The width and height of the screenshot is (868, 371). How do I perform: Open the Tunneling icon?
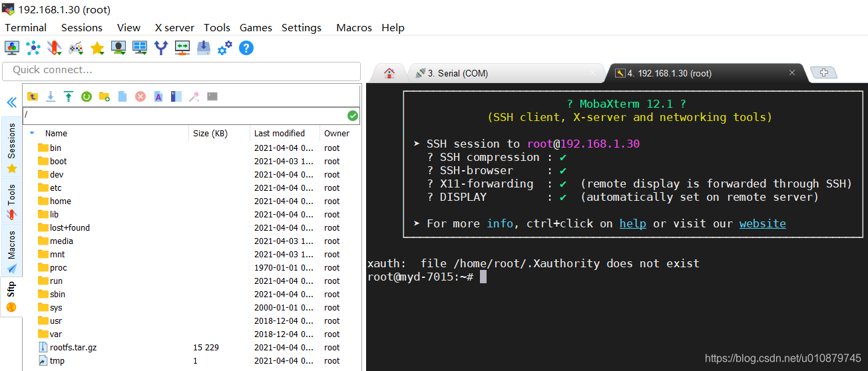(182, 48)
